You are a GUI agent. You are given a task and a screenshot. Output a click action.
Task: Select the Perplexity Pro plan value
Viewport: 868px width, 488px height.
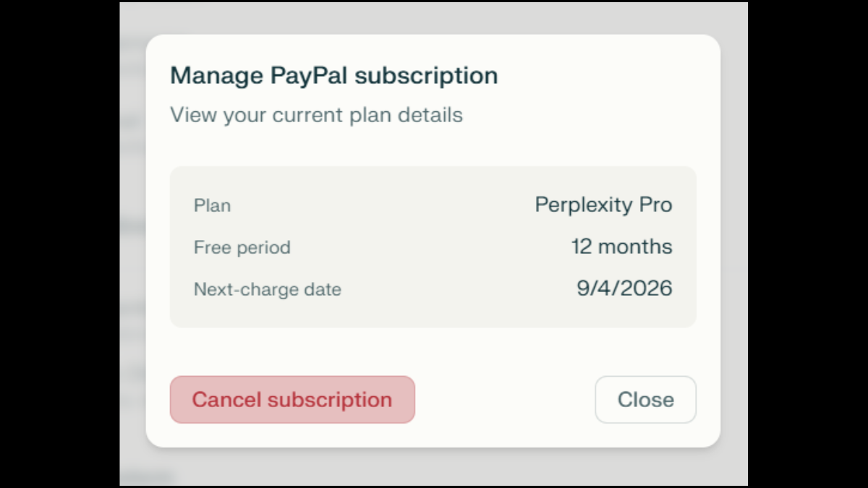(x=603, y=205)
